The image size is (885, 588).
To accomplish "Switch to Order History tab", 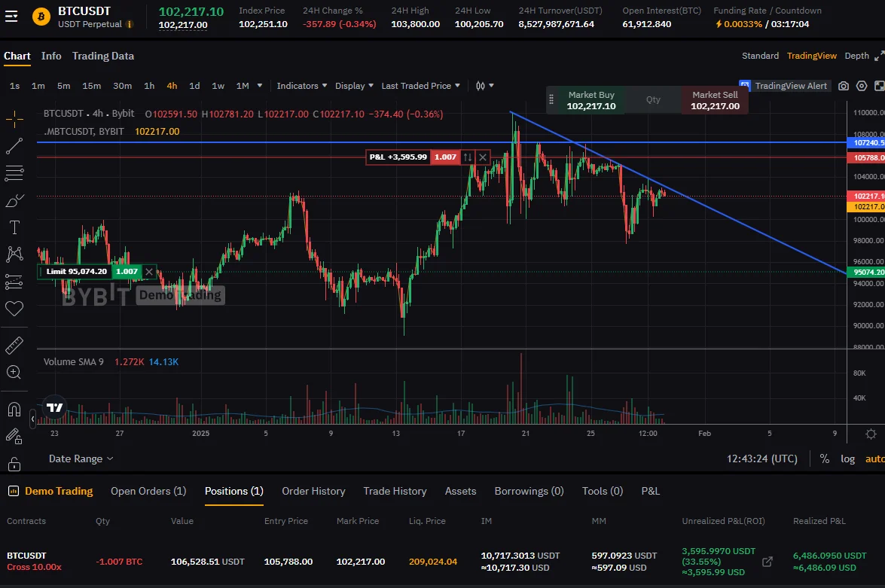I will tap(313, 491).
